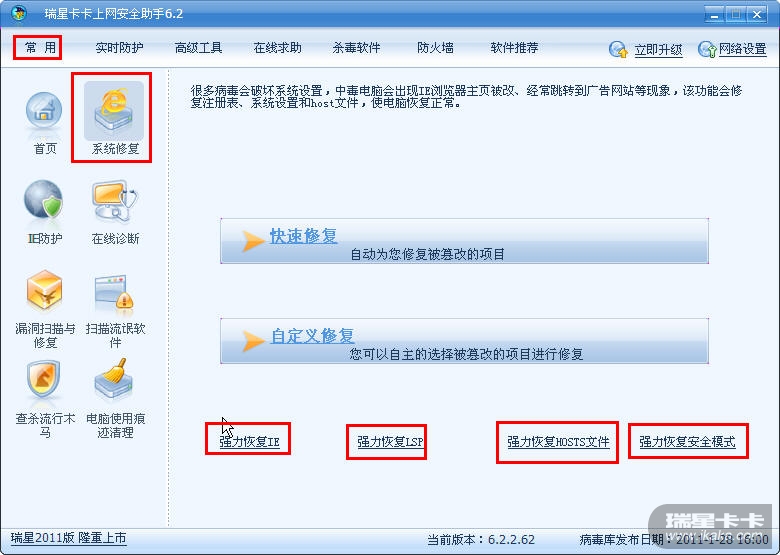
Task: Click the 强力恢复IE link
Action: pyautogui.click(x=249, y=442)
